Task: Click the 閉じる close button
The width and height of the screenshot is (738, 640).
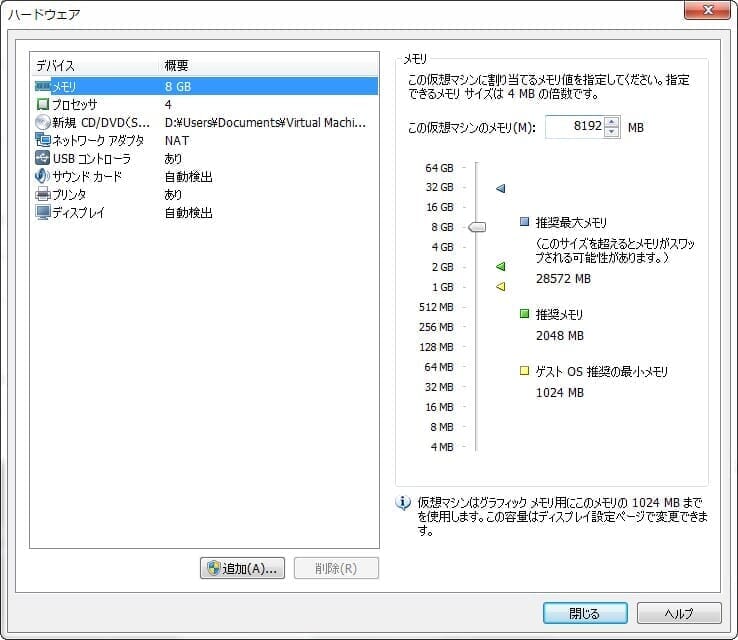Action: (585, 613)
